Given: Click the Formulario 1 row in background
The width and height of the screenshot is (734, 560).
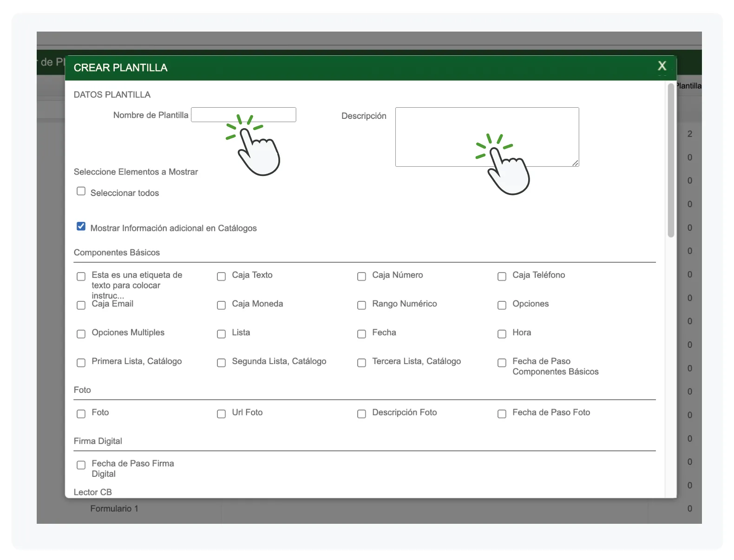Looking at the screenshot, I should click(114, 508).
